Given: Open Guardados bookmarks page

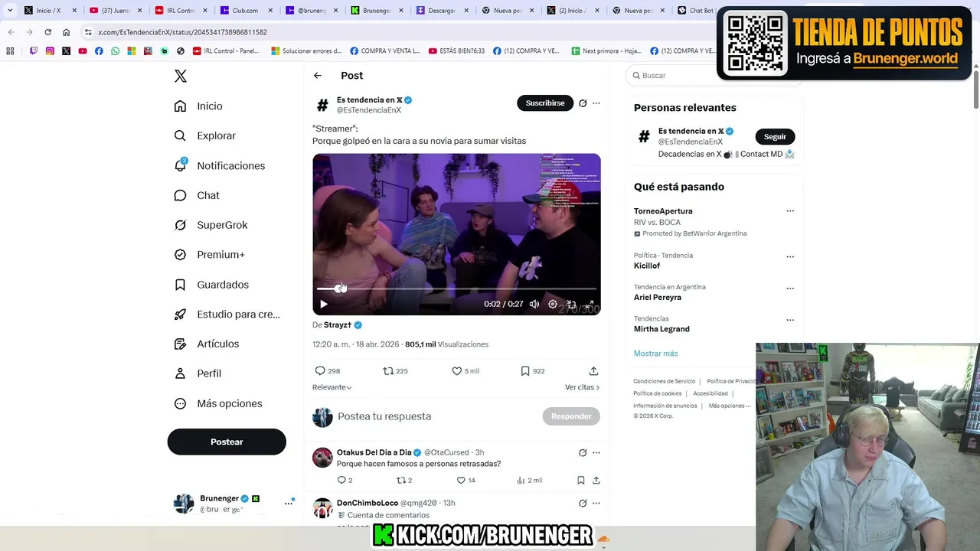Looking at the screenshot, I should click(212, 285).
